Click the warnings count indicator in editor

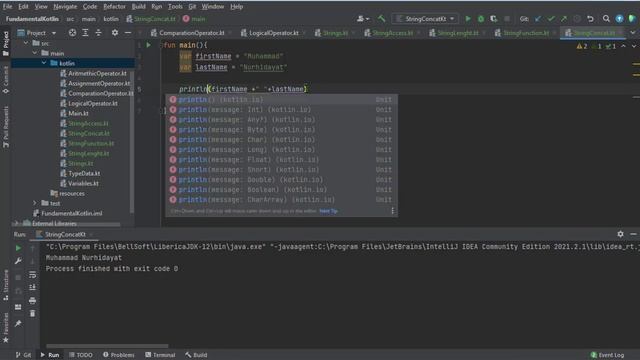582,46
